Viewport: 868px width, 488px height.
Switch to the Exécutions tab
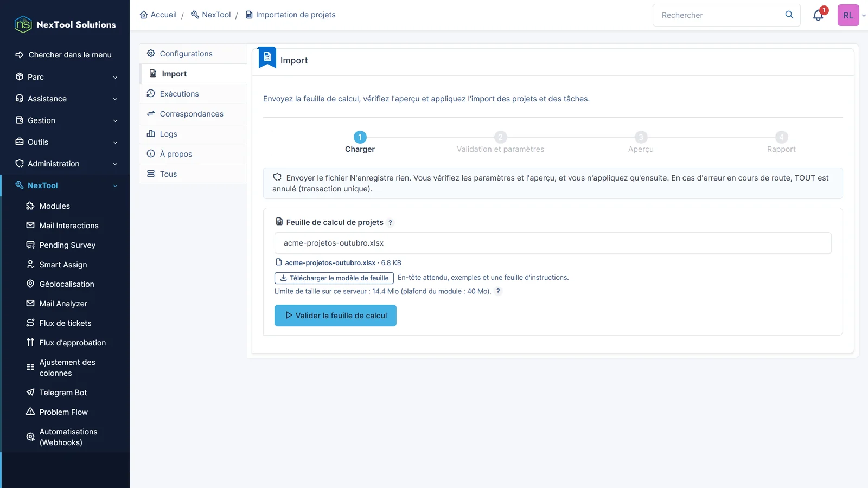tap(193, 94)
